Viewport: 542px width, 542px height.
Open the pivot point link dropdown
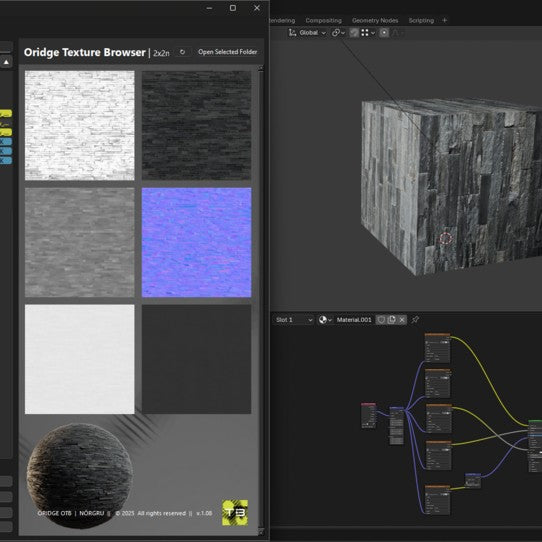(x=338, y=33)
